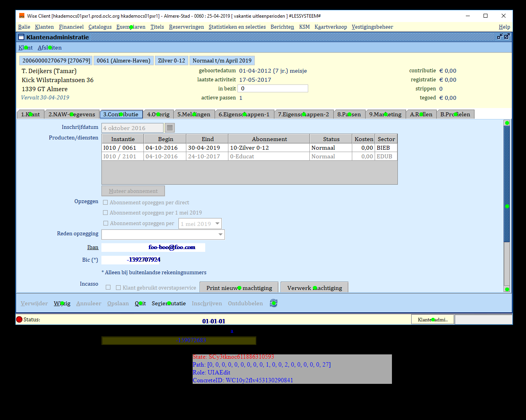Tick 'Abonnement opzeggen per direct' checkbox

click(105, 202)
